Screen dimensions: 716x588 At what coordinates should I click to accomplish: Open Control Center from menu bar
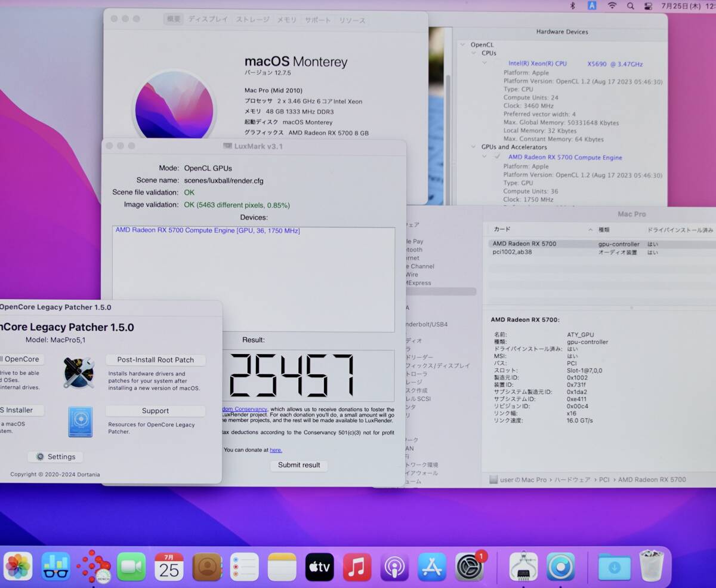click(x=649, y=5)
